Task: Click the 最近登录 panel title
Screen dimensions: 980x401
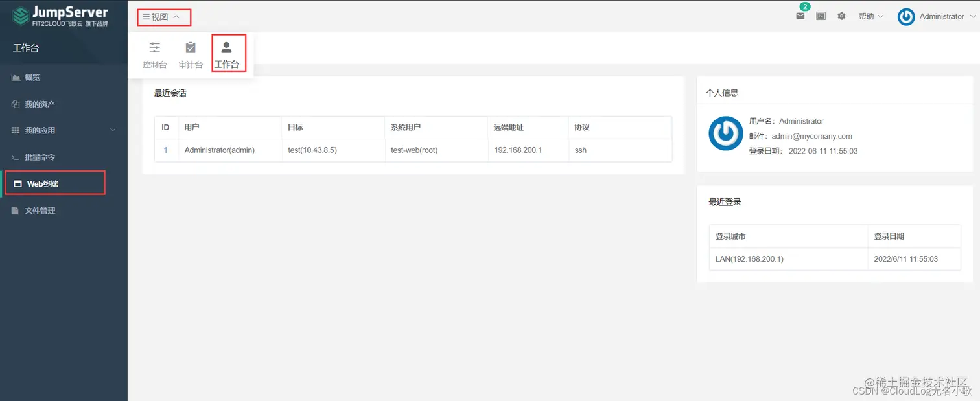Action: click(x=725, y=202)
